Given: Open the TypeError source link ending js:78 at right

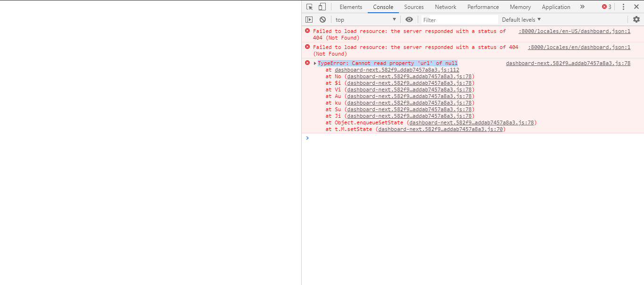Looking at the screenshot, I should 568,63.
